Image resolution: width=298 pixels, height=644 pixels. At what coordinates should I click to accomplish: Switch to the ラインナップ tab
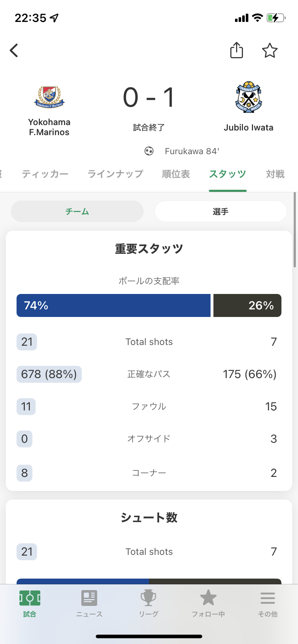click(115, 174)
